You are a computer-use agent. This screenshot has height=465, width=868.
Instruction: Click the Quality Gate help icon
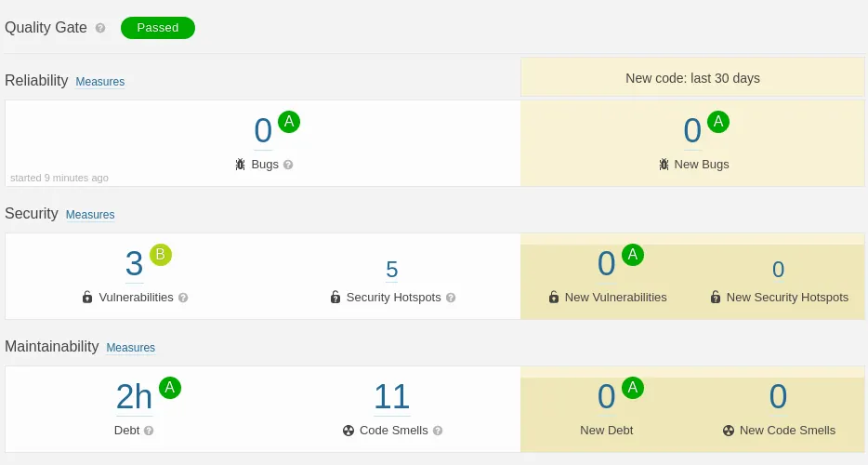tap(100, 28)
